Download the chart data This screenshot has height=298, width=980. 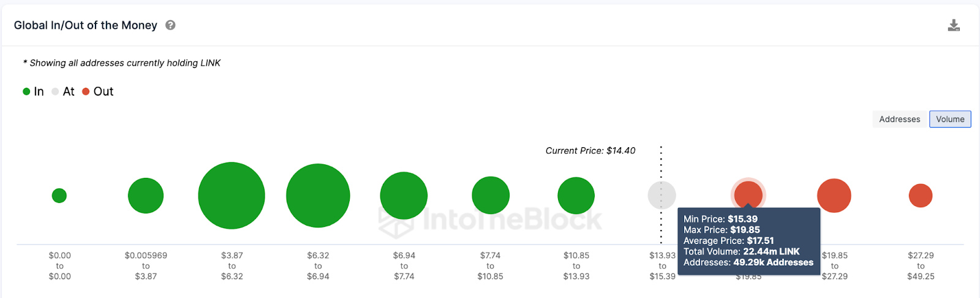(x=954, y=25)
